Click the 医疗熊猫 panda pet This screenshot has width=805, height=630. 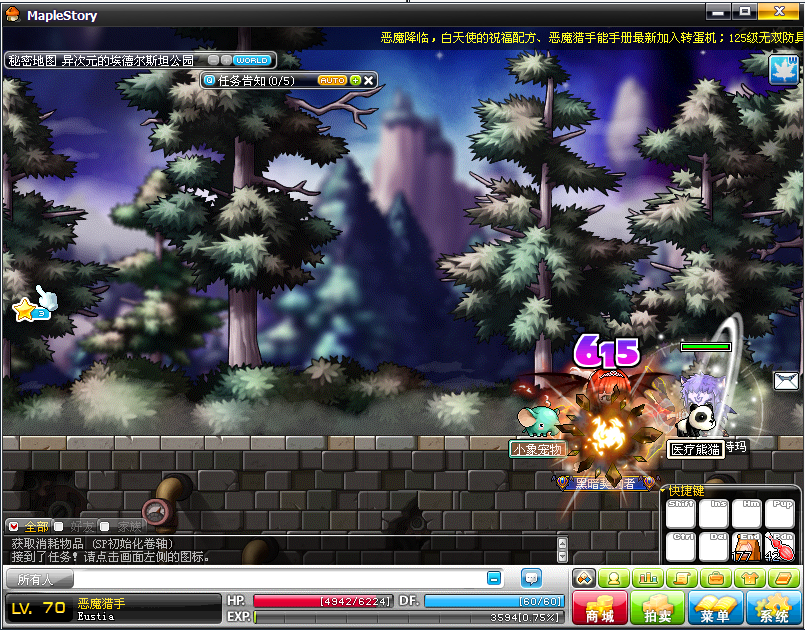click(x=696, y=419)
